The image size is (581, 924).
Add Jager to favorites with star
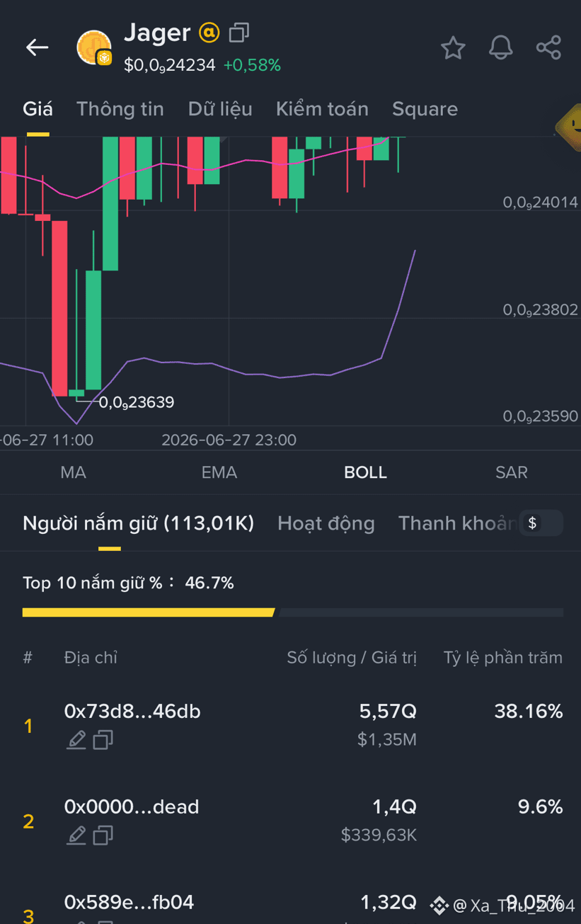click(453, 47)
